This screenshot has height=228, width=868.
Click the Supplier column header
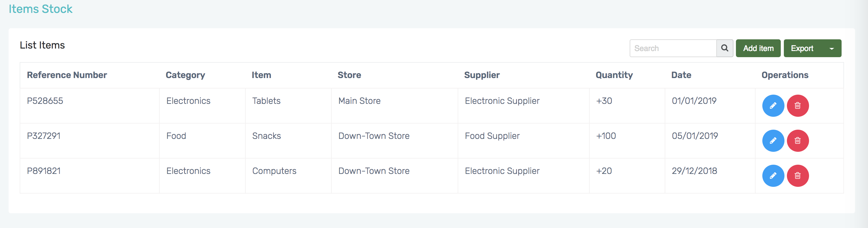pyautogui.click(x=482, y=75)
